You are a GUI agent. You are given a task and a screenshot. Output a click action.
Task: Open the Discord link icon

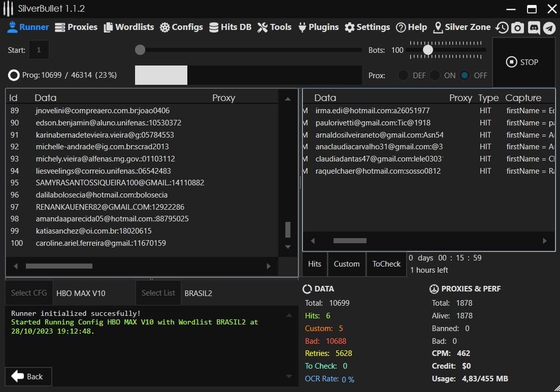tap(534, 28)
